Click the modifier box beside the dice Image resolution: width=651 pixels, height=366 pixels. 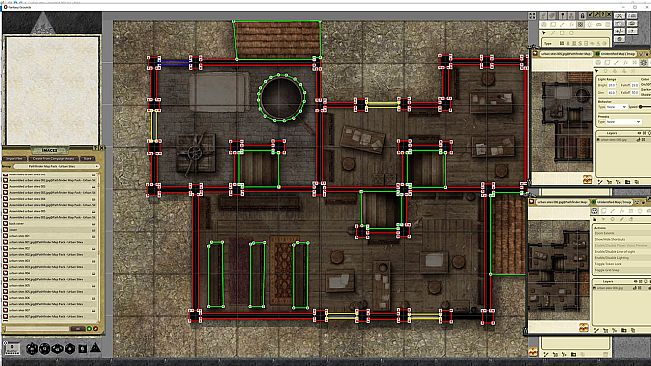click(12, 348)
